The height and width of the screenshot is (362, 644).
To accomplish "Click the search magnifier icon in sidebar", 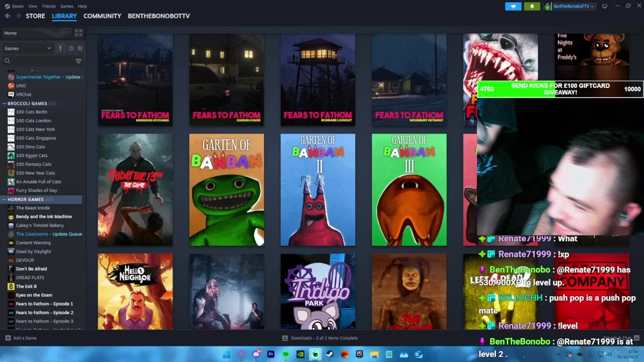I will pyautogui.click(x=7, y=61).
